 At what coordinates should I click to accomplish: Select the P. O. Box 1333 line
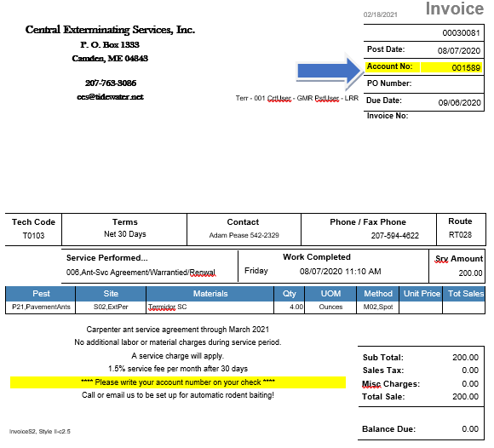(x=110, y=45)
